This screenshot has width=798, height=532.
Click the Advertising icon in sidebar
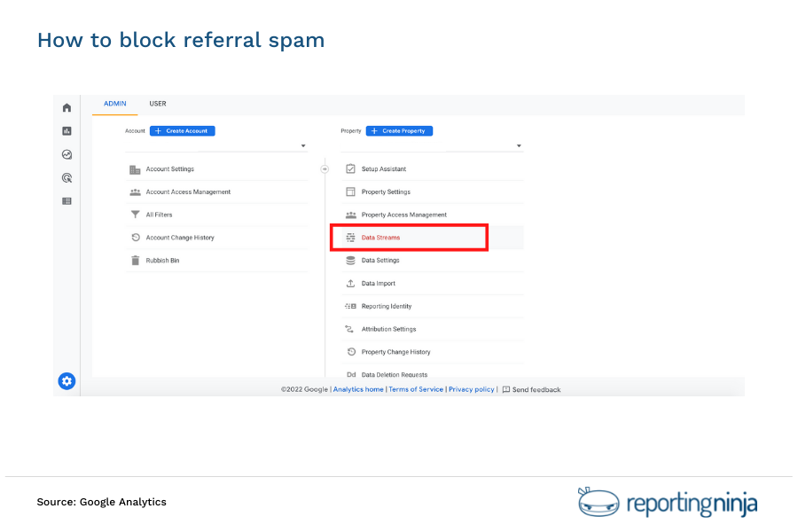(66, 177)
